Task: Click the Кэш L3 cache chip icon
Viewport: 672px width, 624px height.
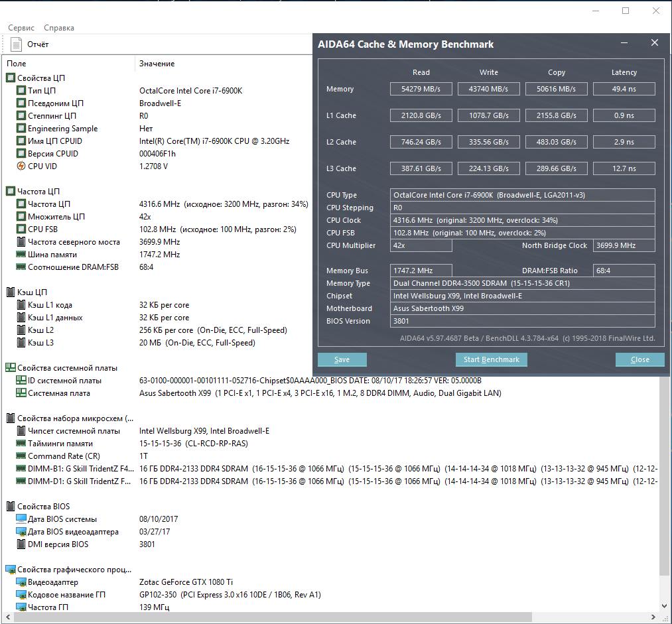Action: (x=21, y=343)
